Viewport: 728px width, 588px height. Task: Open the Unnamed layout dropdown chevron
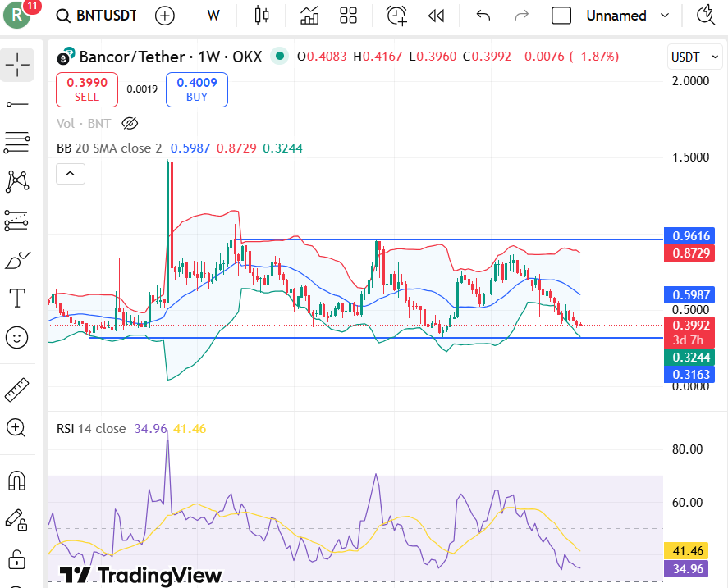[x=665, y=15]
